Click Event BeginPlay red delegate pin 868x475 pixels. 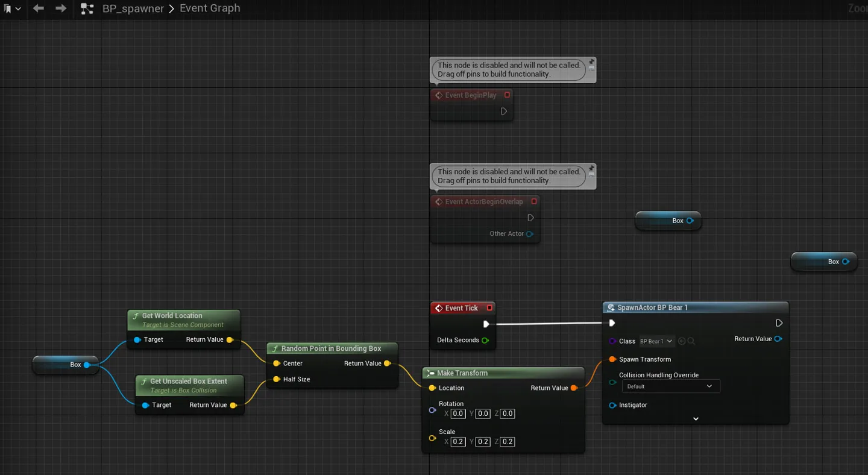(507, 95)
